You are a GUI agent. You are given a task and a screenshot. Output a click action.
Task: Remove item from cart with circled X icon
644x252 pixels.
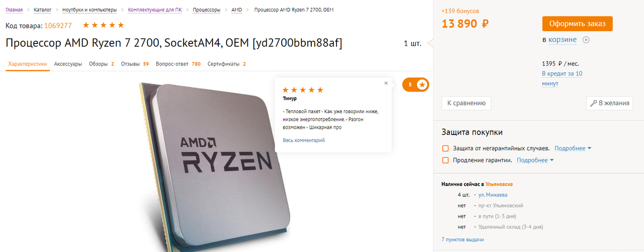point(586,40)
